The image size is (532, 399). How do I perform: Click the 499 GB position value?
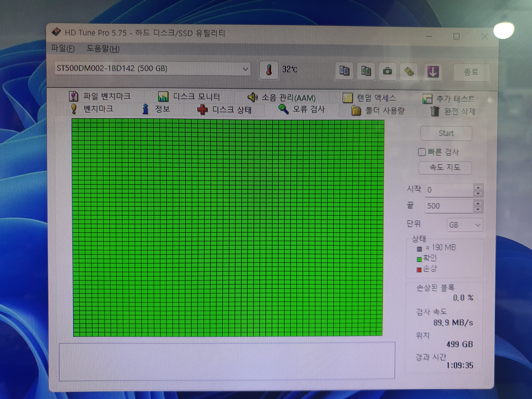point(460,344)
